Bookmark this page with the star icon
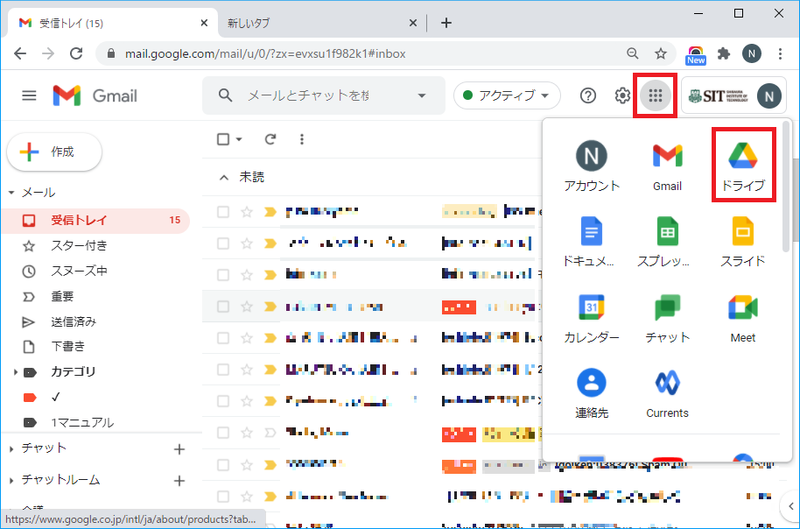The image size is (800, 529). click(661, 54)
